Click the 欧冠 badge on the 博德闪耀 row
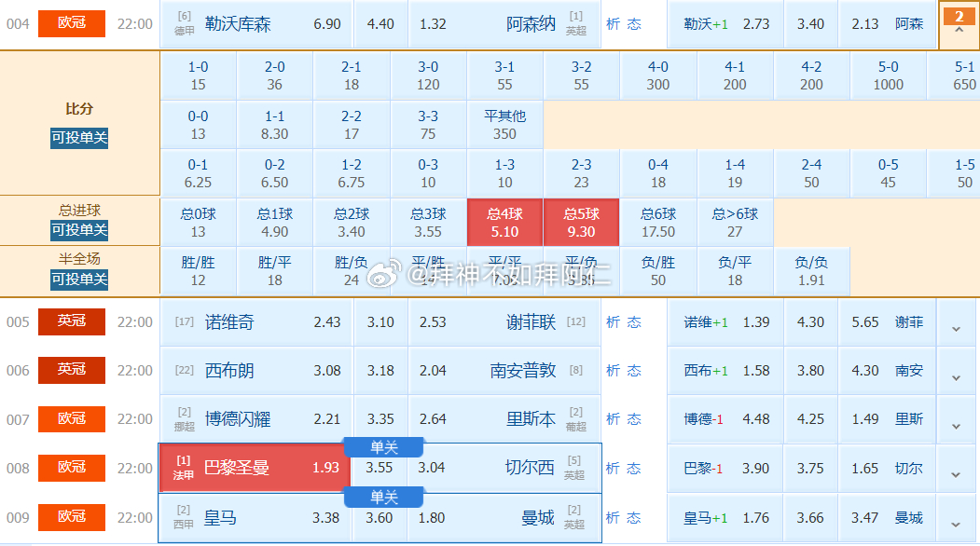This screenshot has height=546, width=980. [71, 419]
